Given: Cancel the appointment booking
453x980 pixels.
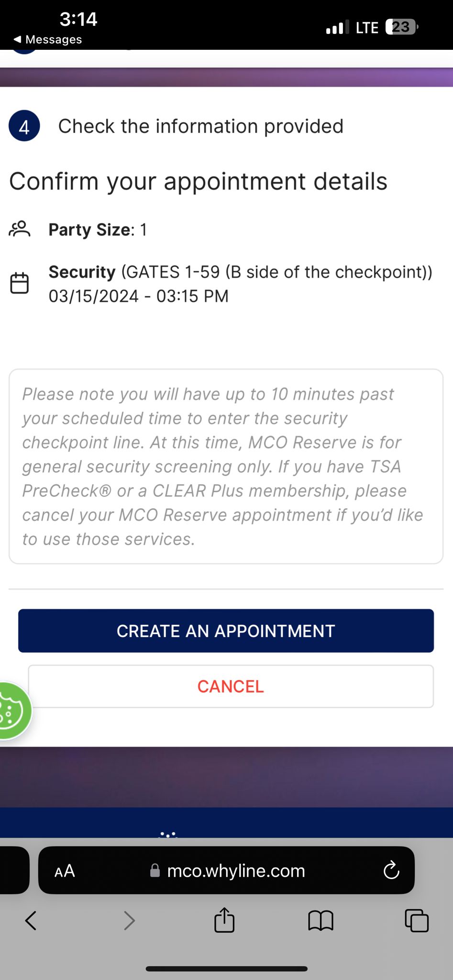Looking at the screenshot, I should (x=231, y=686).
